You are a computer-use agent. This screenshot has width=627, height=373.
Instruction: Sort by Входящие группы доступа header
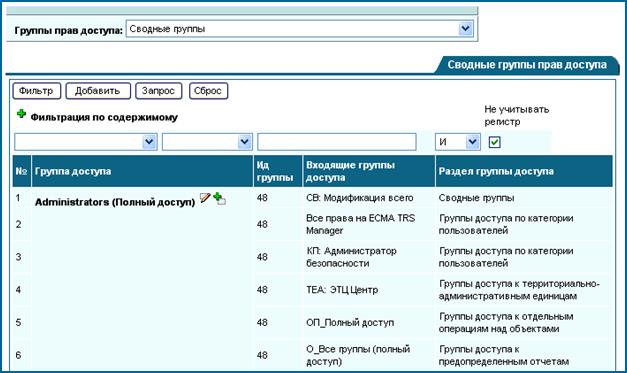[x=369, y=171]
